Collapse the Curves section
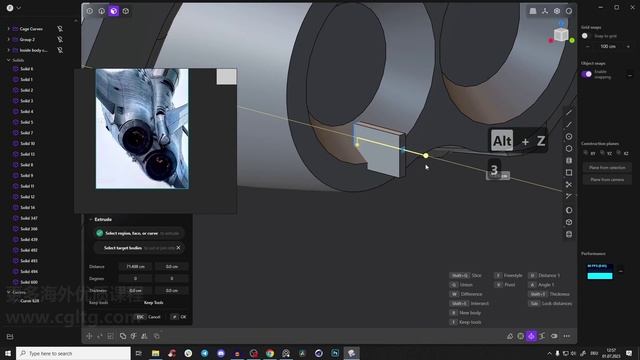The height and width of the screenshot is (360, 640). point(9,292)
